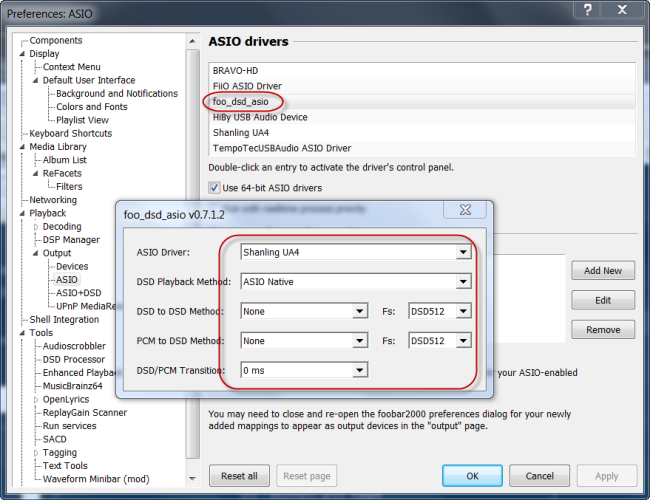Image resolution: width=650 pixels, height=500 pixels.
Task: Open MusicBrainz64 page
Action: [73, 386]
